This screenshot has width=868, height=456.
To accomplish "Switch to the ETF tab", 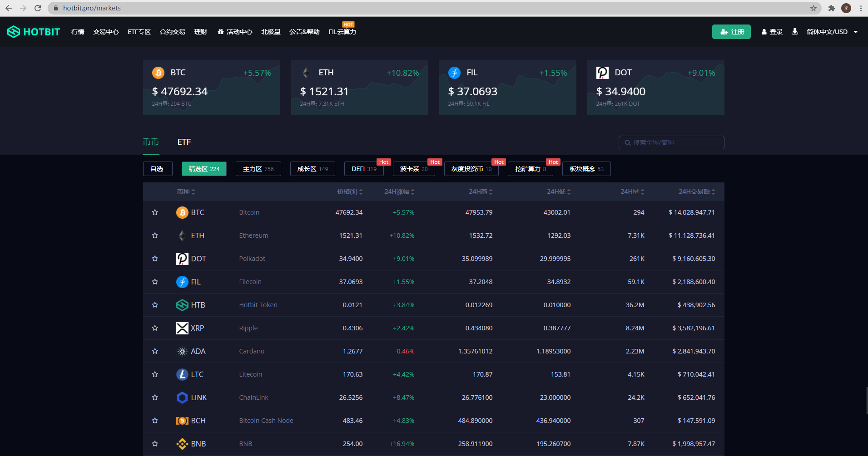I will coord(184,142).
